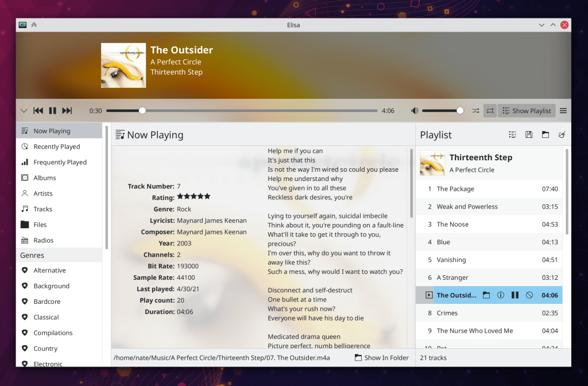Go to Frequently Played in the sidebar

point(60,163)
